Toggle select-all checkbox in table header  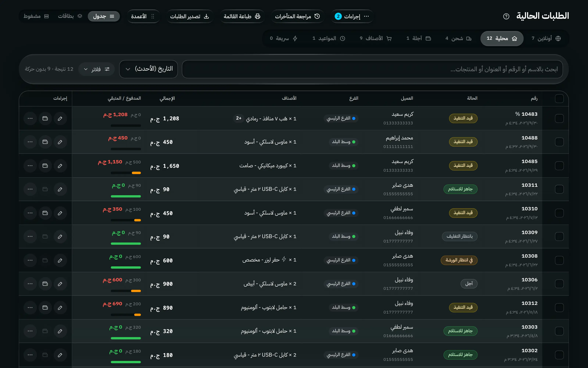559,99
